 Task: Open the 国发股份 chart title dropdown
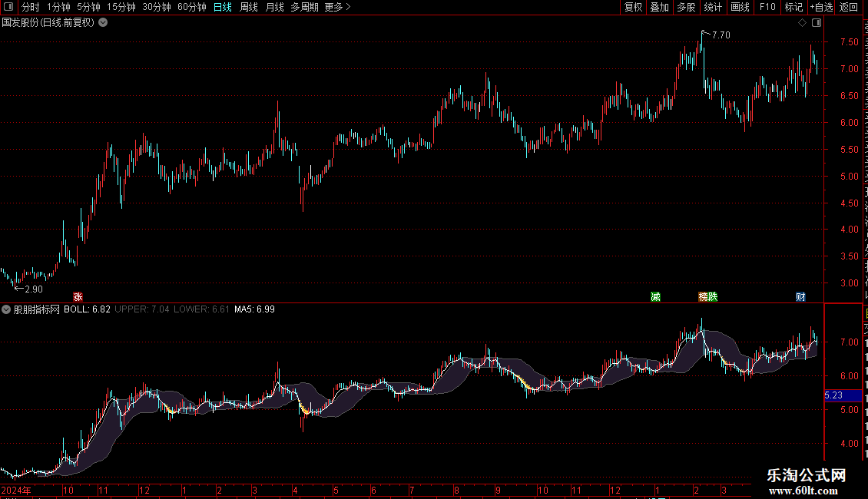pyautogui.click(x=103, y=23)
